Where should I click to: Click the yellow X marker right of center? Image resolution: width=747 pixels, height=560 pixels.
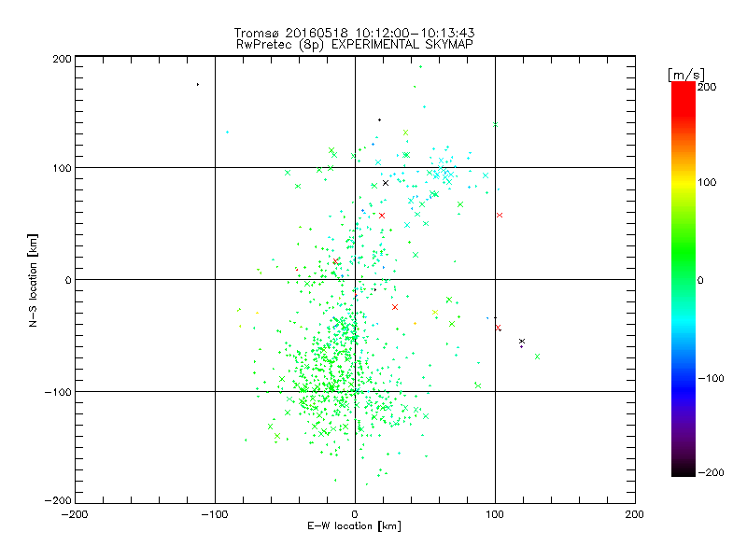coord(435,313)
